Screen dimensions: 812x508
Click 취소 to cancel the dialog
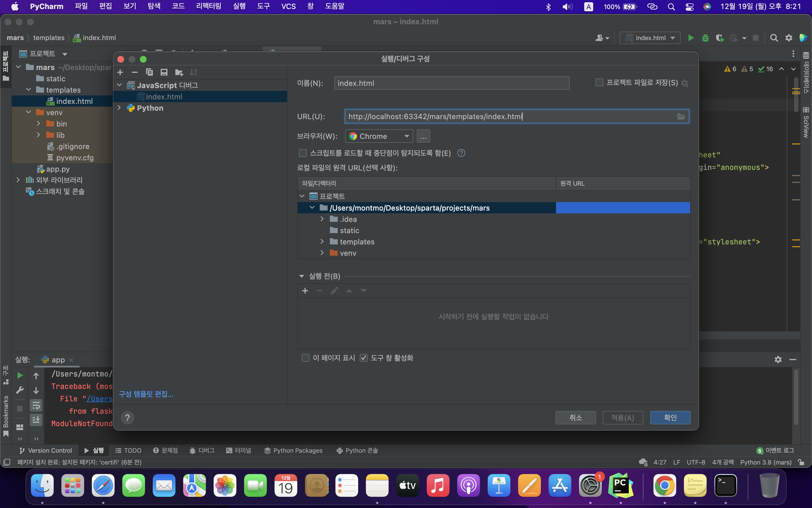pyautogui.click(x=575, y=418)
